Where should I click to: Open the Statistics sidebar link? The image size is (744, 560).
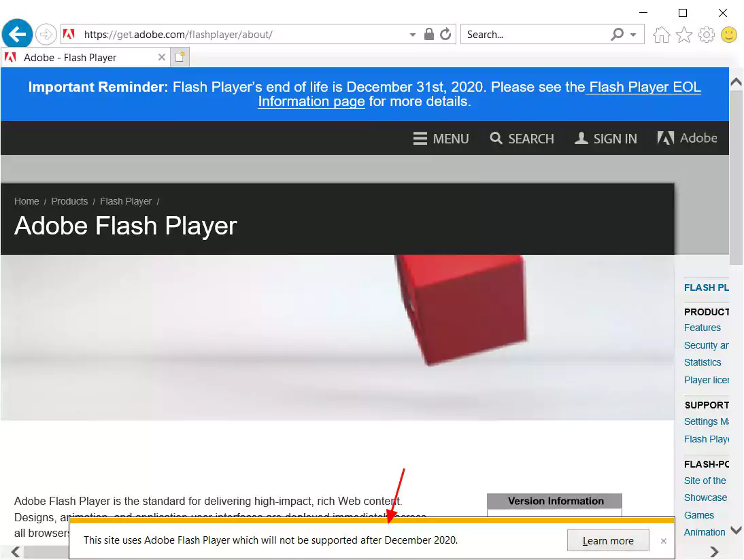703,362
